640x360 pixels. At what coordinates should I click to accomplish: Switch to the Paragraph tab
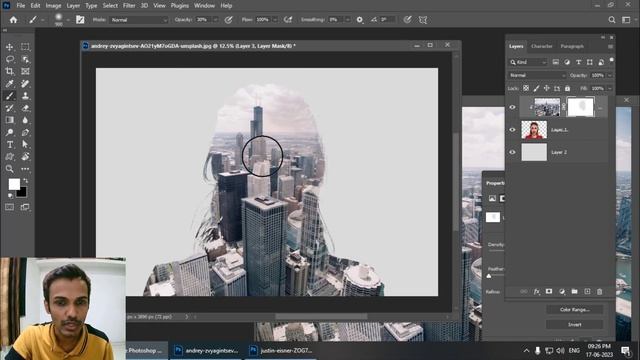[572, 46]
